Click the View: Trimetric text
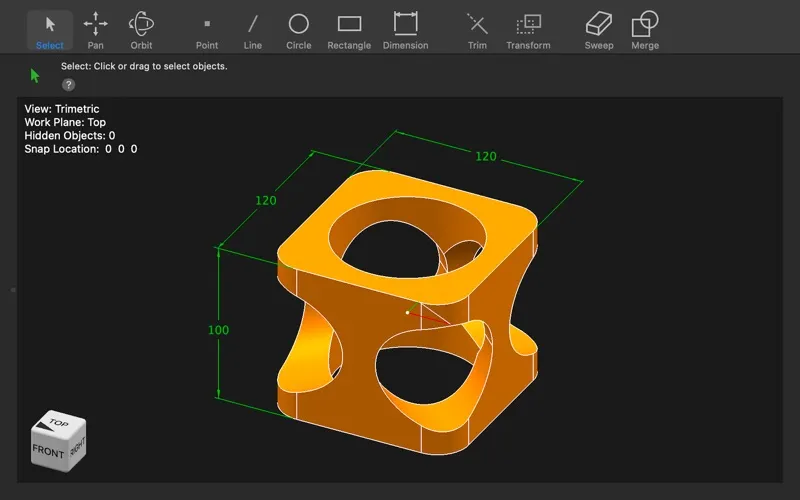 (x=62, y=109)
